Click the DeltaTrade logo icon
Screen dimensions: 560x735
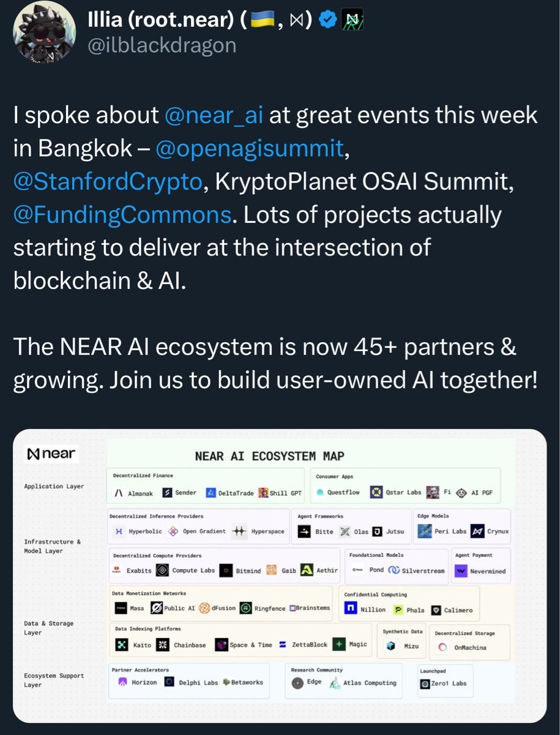[211, 492]
